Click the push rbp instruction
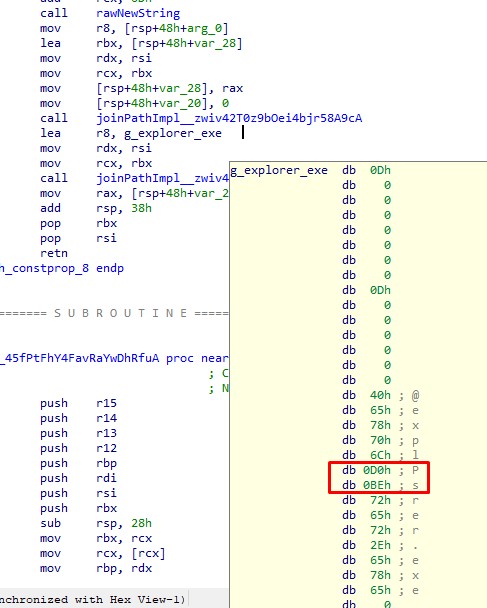Viewport: 487px width, 608px height. [x=78, y=463]
